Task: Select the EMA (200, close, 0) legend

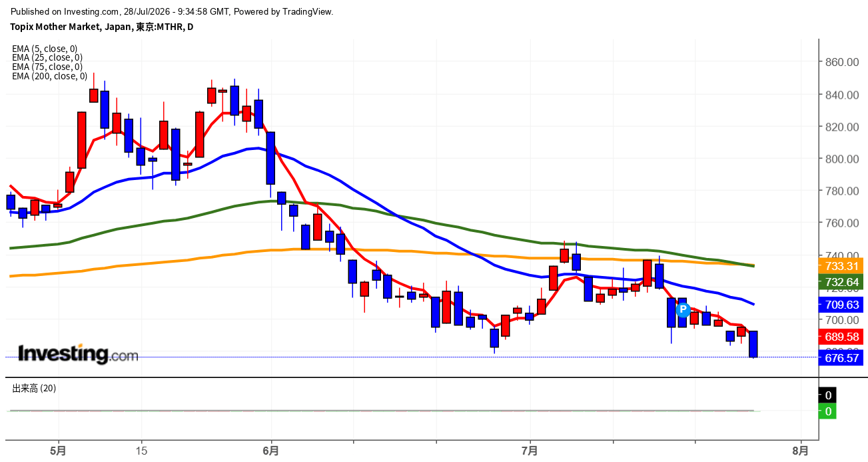Action: tap(50, 76)
